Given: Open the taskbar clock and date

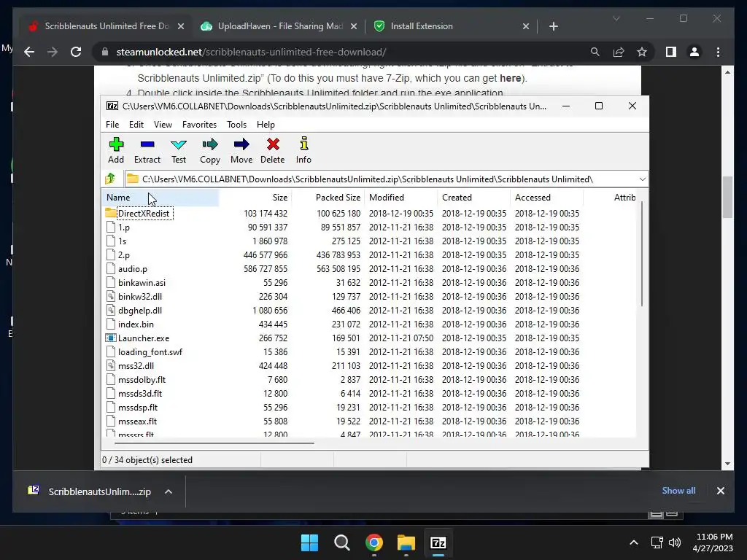Looking at the screenshot, I should pos(713,542).
